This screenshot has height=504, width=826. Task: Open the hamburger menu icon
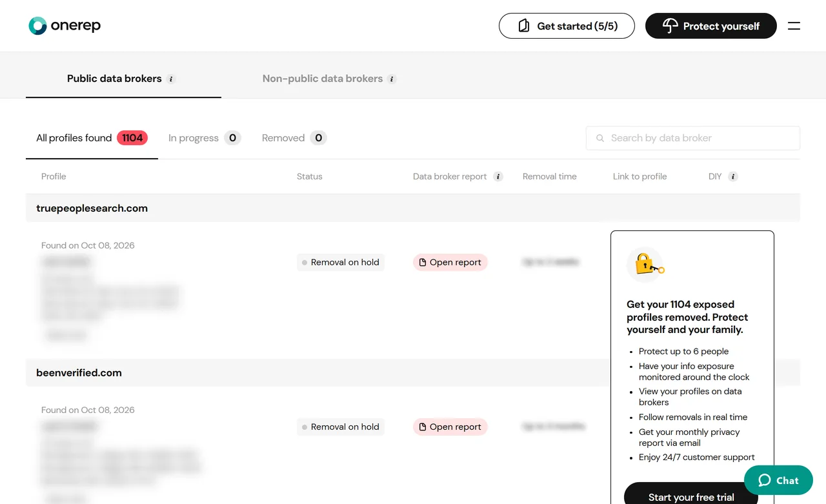pyautogui.click(x=794, y=26)
